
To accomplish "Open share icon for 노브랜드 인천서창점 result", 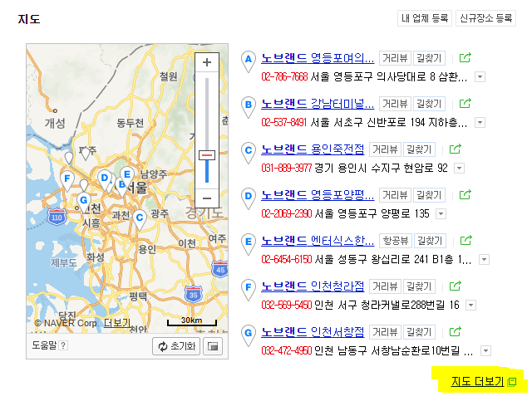I will (455, 332).
